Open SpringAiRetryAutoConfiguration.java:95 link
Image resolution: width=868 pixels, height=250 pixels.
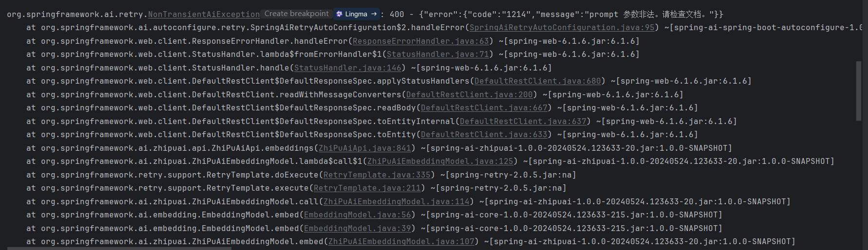pos(562,28)
